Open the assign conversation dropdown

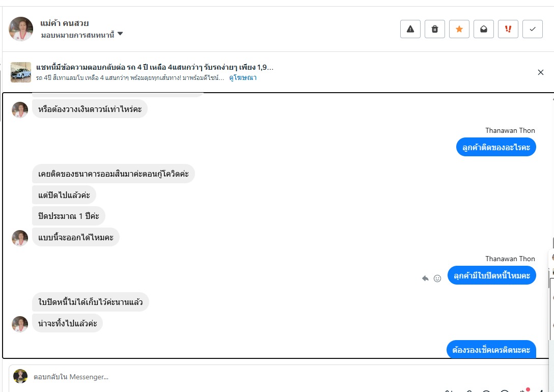click(77, 35)
